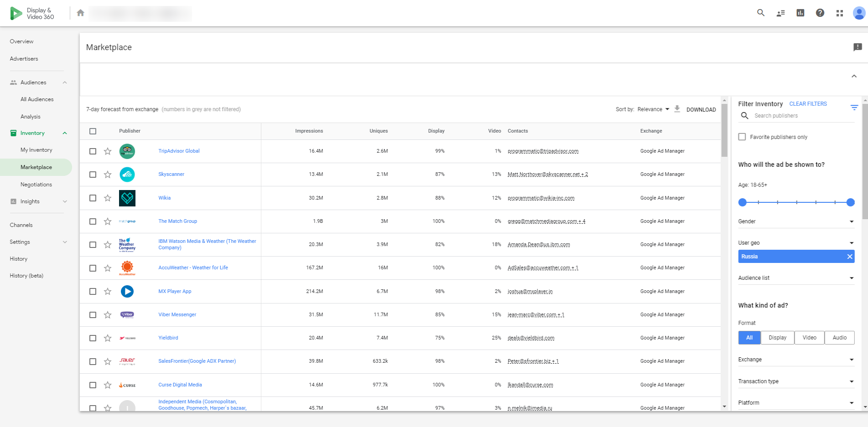Viewport: 868px width, 427px height.
Task: Go to Negotiations in the sidebar
Action: point(36,185)
